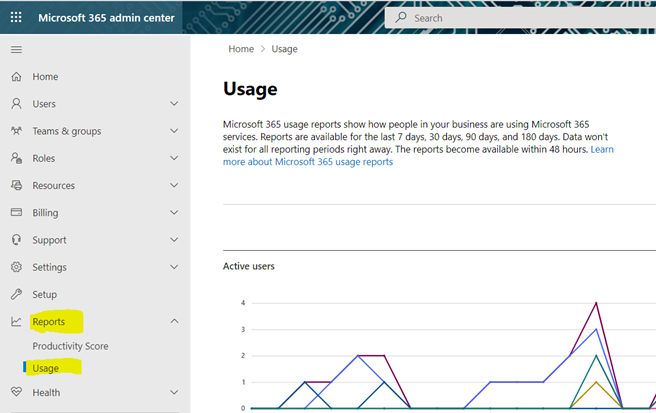This screenshot has height=413, width=656.
Task: Click into the Search box
Action: coord(520,18)
